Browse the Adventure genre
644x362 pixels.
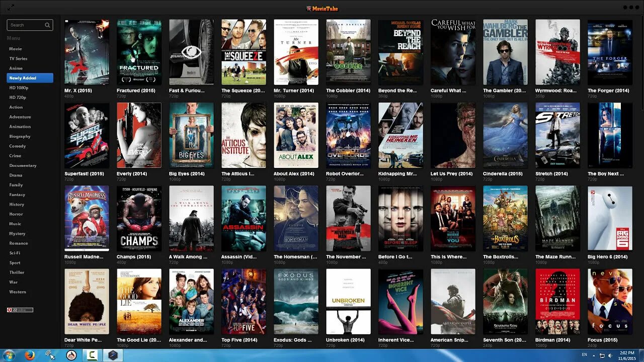point(20,117)
